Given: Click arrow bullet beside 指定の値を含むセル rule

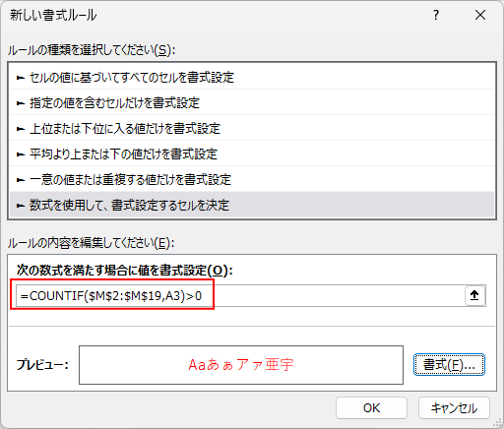Looking at the screenshot, I should pyautogui.click(x=21, y=103).
